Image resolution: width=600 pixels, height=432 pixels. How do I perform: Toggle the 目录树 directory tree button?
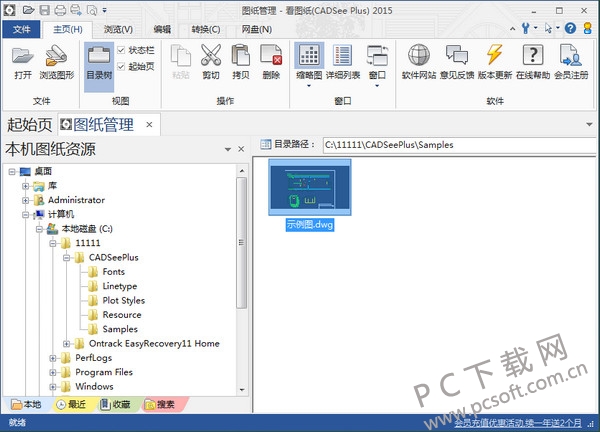tap(99, 67)
